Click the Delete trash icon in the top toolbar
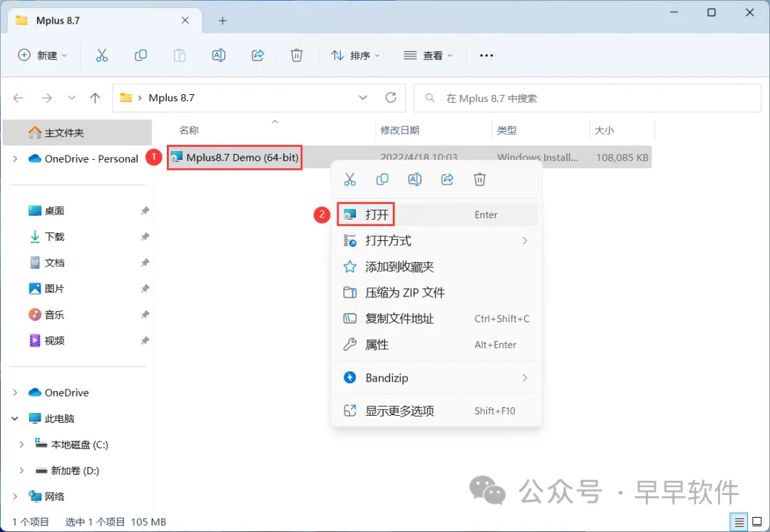This screenshot has width=770, height=532. [x=297, y=56]
